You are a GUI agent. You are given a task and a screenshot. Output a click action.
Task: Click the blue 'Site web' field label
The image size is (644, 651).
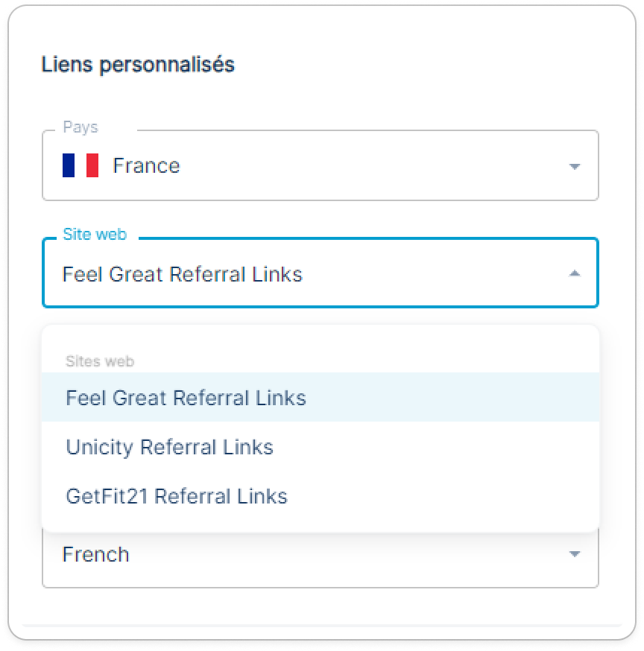pos(95,235)
